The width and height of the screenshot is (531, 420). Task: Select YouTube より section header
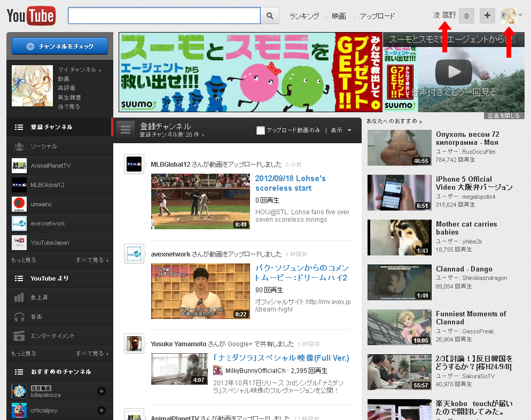pos(60,278)
